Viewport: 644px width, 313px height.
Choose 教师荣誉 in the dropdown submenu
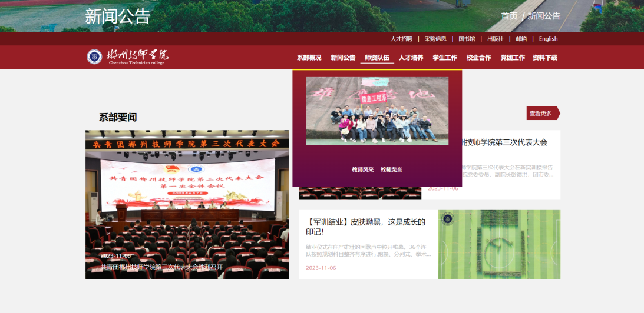[391, 169]
